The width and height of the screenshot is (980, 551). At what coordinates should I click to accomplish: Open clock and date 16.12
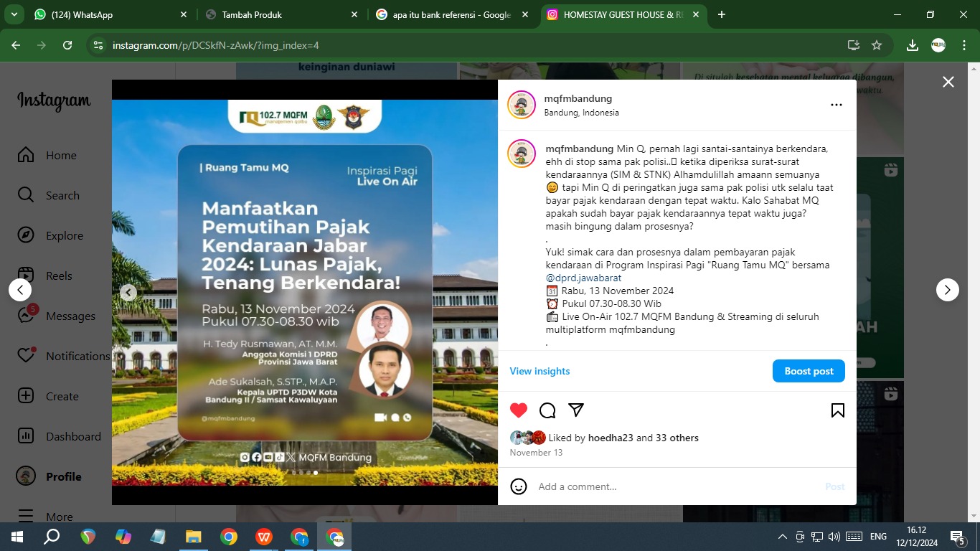click(917, 537)
